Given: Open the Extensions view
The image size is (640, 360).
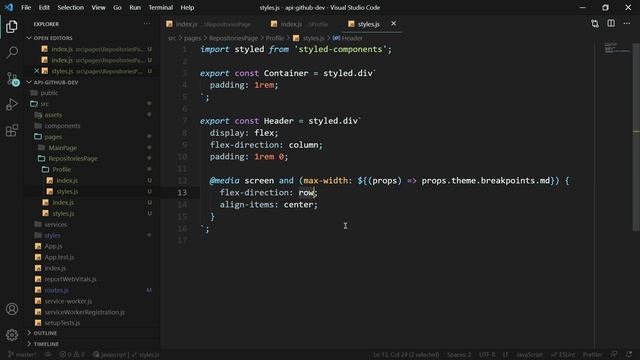Looking at the screenshot, I should (12, 131).
